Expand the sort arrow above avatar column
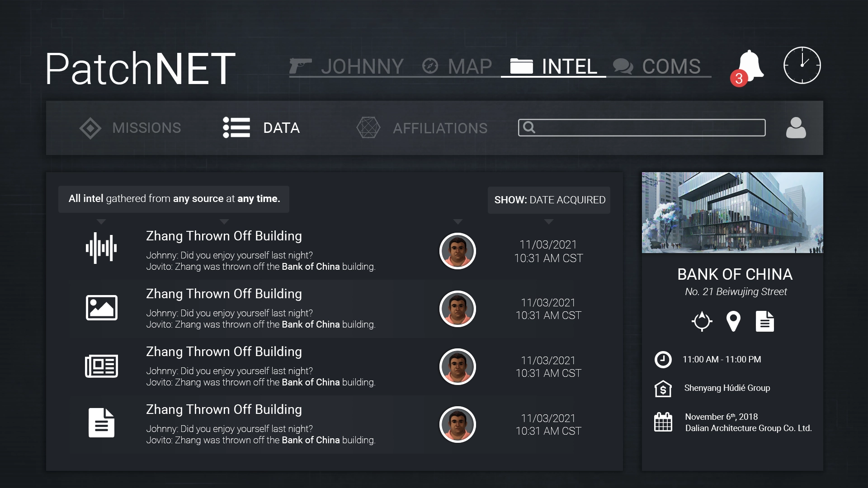The width and height of the screenshot is (868, 488). (x=458, y=222)
